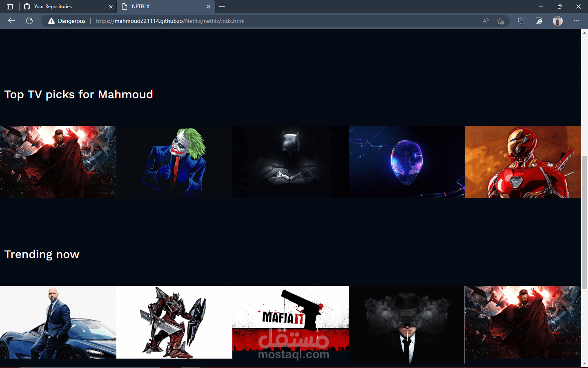The width and height of the screenshot is (588, 368).
Task: Click the Top TV picks for Mahmoud heading
Action: pos(78,94)
